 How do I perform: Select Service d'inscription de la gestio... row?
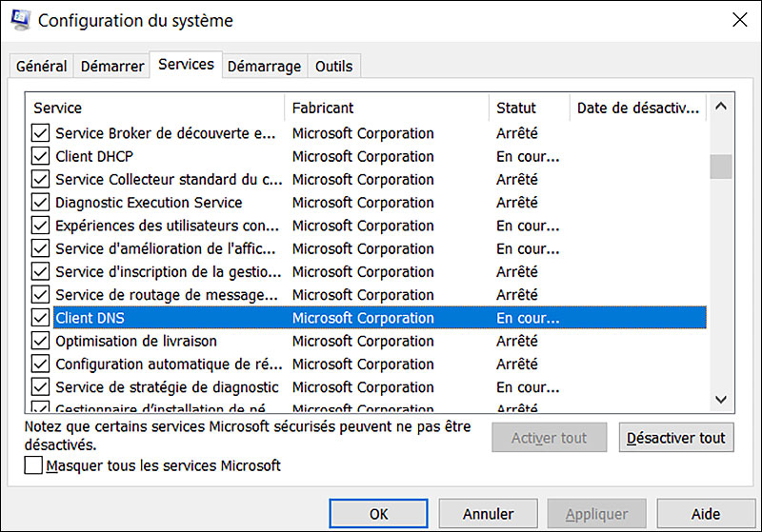pos(369,271)
